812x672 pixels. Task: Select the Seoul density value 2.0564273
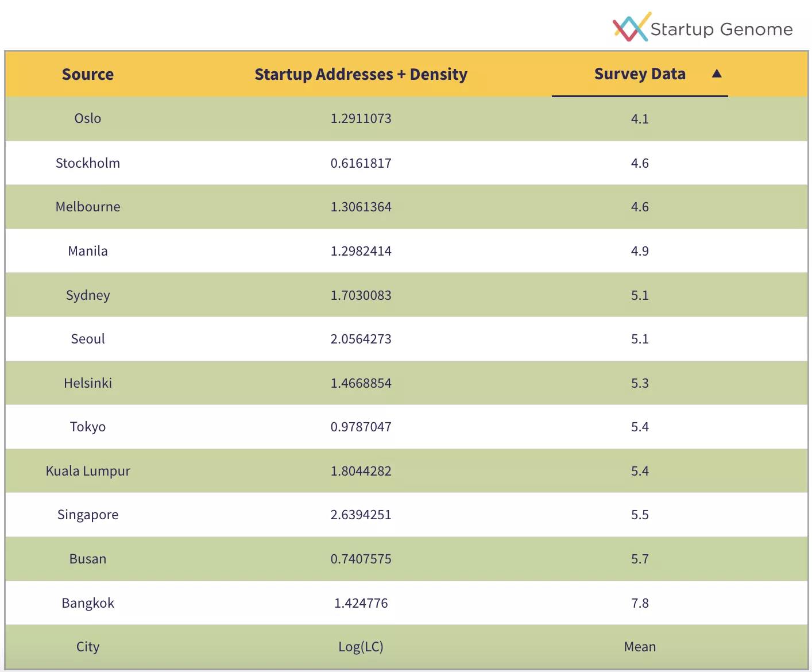pyautogui.click(x=361, y=339)
